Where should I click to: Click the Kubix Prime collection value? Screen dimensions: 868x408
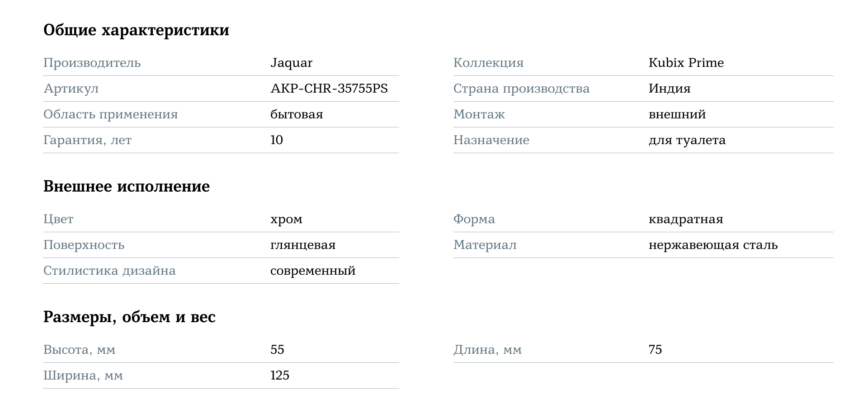coord(686,63)
